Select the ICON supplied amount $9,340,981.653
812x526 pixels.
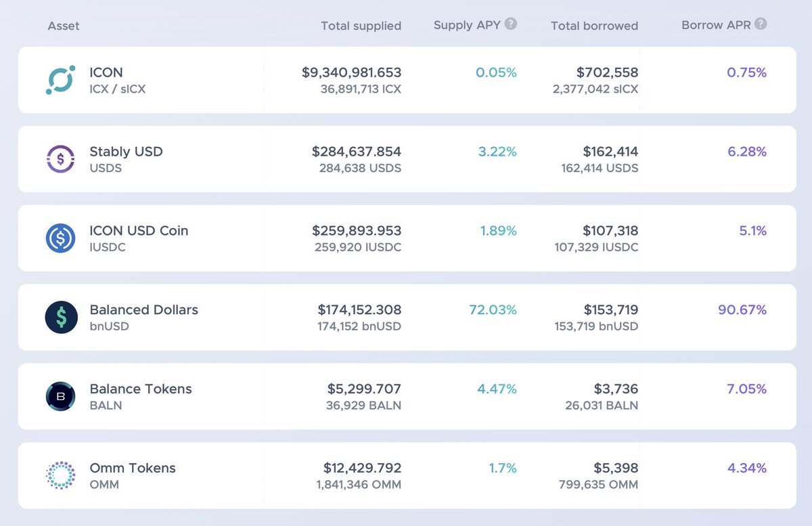coord(352,72)
